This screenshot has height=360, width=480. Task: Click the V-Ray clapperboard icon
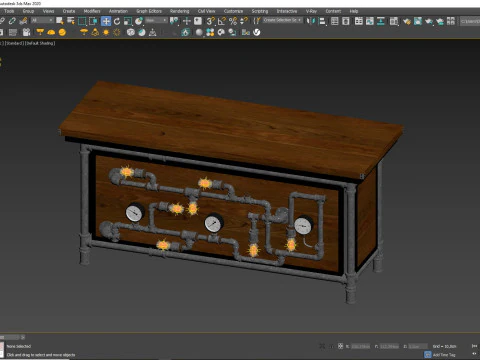(26, 32)
